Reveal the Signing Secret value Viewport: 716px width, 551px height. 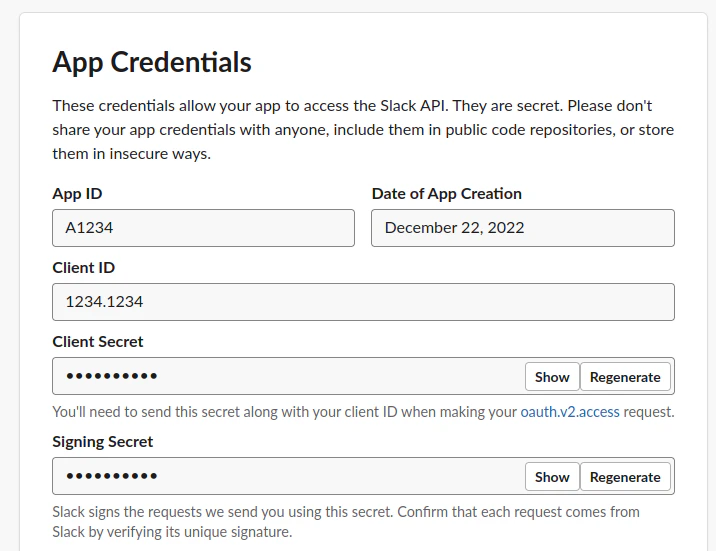tap(552, 477)
